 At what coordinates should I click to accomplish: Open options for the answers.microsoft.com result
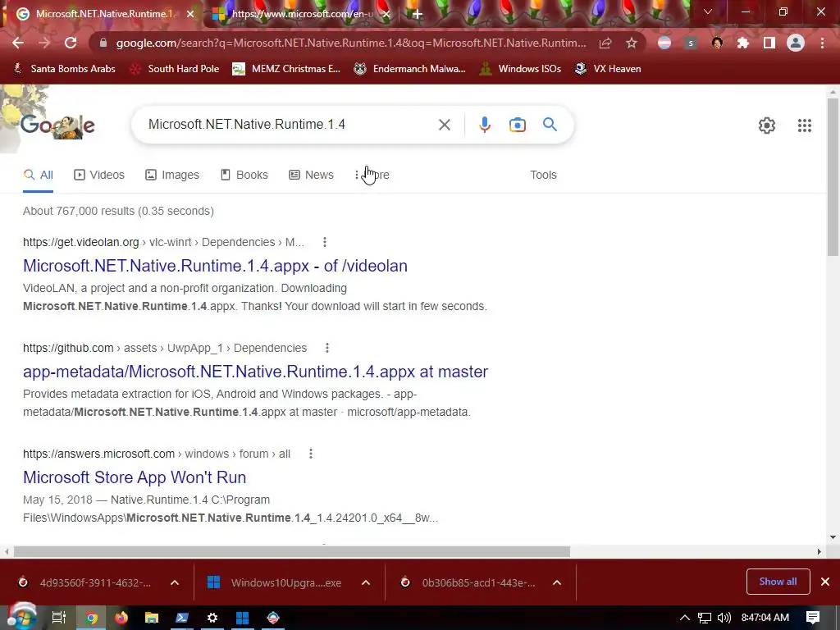click(311, 454)
